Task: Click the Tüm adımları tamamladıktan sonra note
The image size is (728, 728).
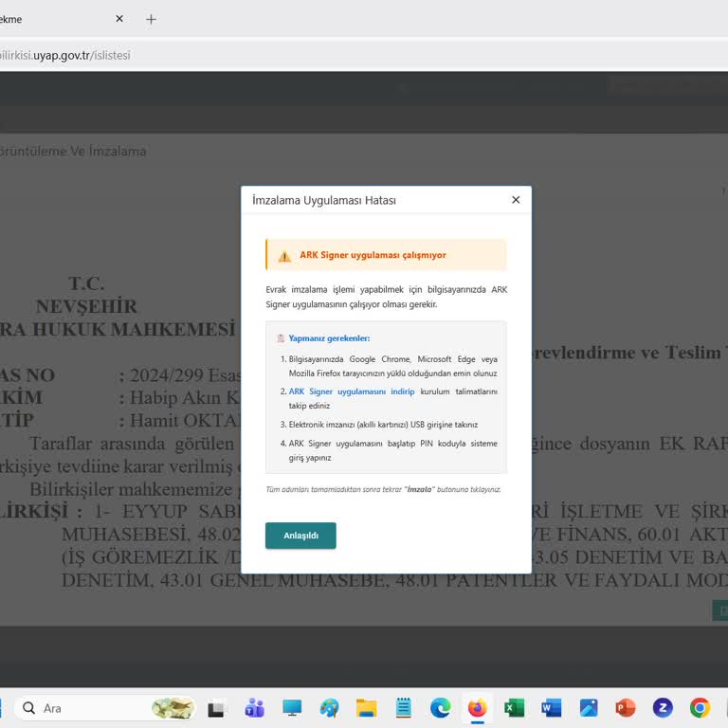Action: point(383,489)
